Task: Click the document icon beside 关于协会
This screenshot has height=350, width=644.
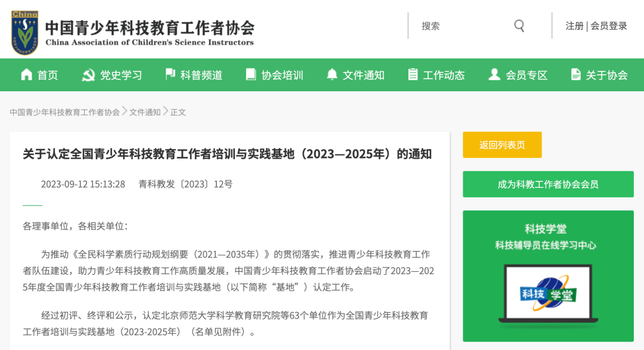Action: tap(576, 75)
